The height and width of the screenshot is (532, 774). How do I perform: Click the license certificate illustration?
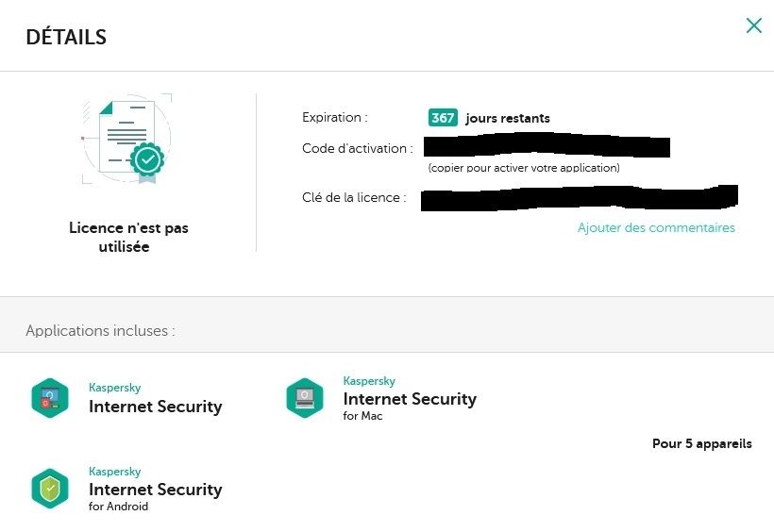click(x=127, y=140)
